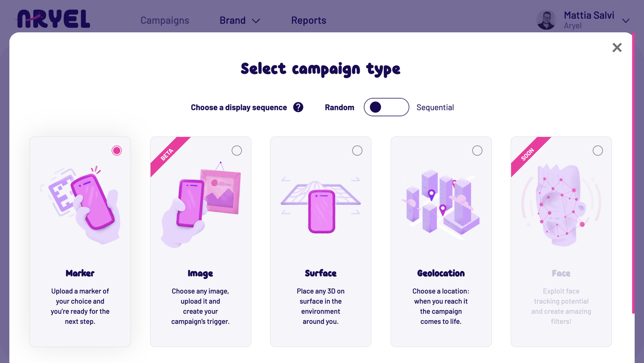Expand the Brand dropdown menu
Screen dimensions: 644x363
(240, 21)
